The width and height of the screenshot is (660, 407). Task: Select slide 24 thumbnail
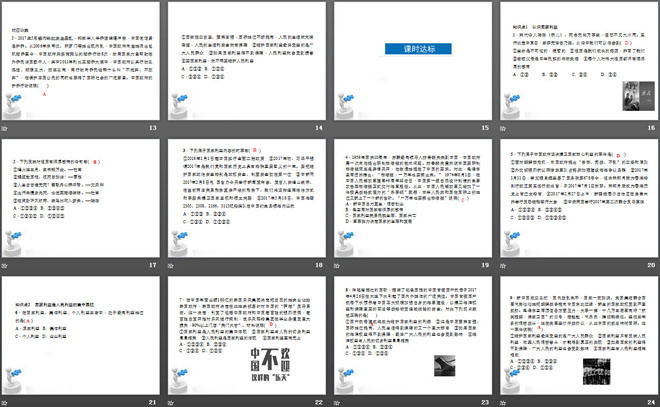(x=579, y=335)
